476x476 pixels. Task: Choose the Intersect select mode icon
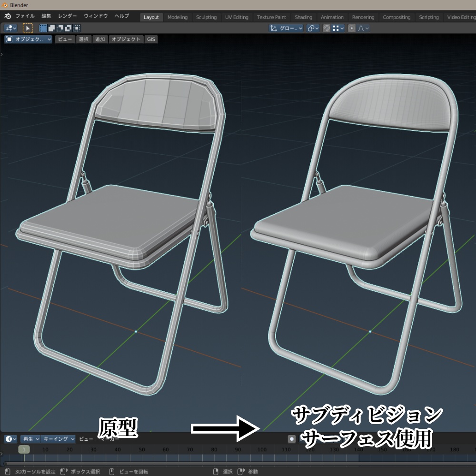tap(67, 28)
